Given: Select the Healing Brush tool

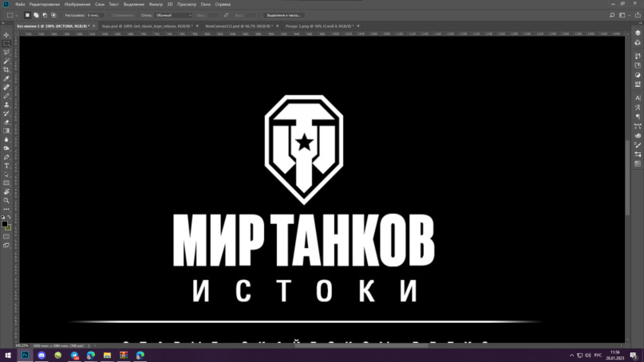Looking at the screenshot, I should tap(6, 88).
